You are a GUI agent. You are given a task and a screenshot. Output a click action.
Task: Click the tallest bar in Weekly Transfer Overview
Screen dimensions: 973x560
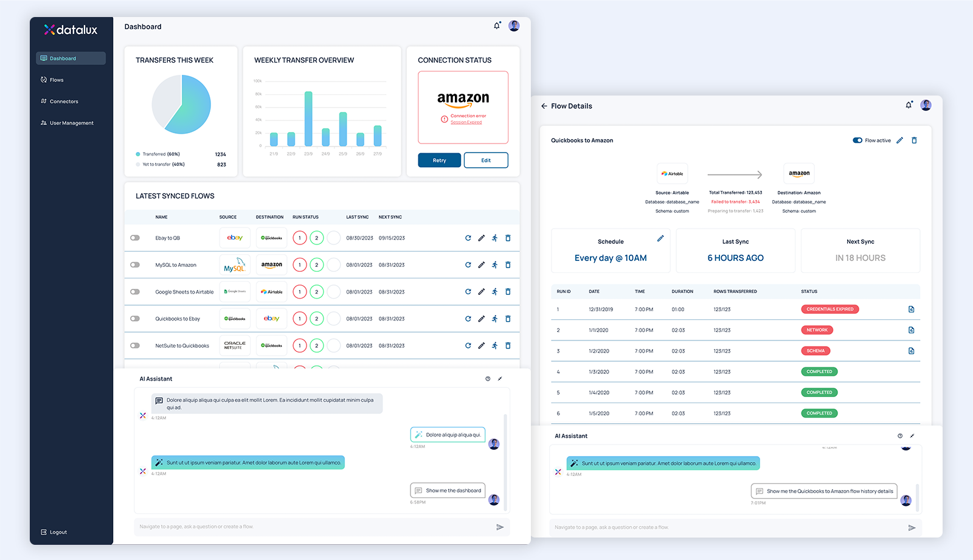pyautogui.click(x=308, y=119)
